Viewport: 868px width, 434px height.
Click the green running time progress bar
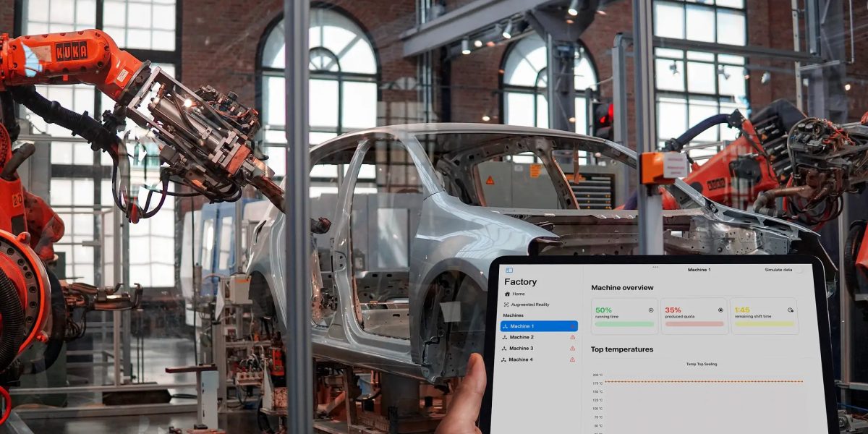coord(624,324)
